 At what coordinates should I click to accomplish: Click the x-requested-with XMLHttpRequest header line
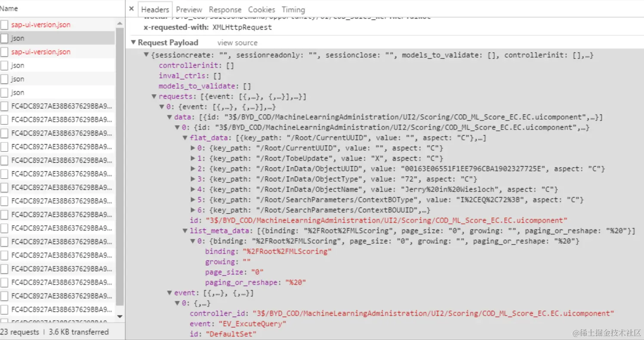[208, 27]
